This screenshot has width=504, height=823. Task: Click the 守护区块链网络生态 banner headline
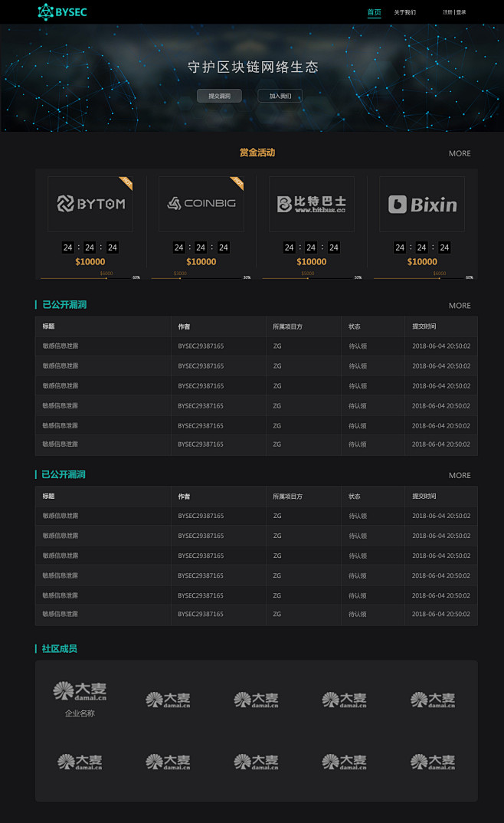click(x=253, y=67)
